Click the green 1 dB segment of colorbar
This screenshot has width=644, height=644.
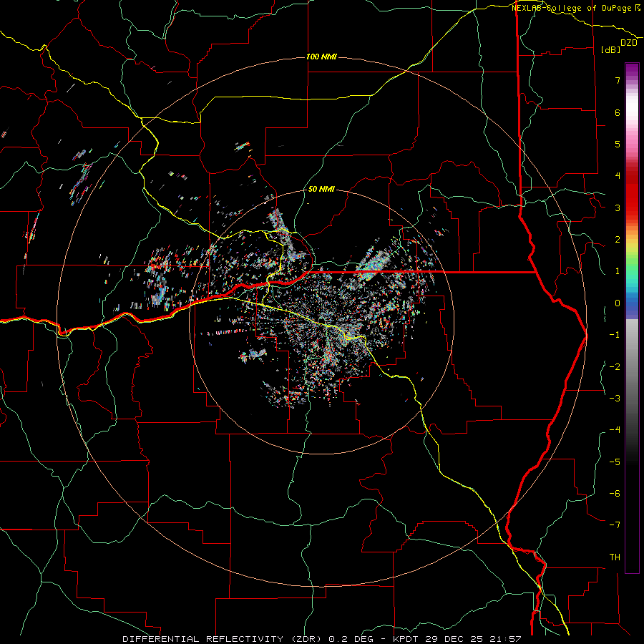coord(632,269)
